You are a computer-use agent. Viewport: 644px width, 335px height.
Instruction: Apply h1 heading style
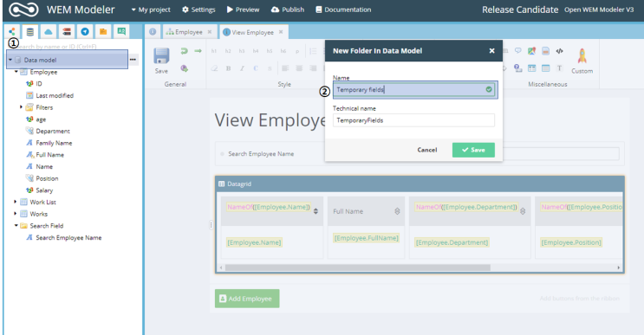coord(214,51)
